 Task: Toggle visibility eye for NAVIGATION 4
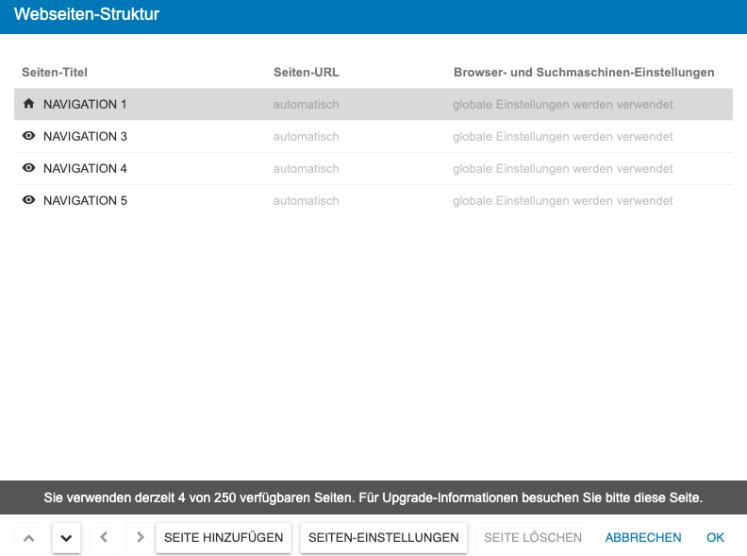28,168
